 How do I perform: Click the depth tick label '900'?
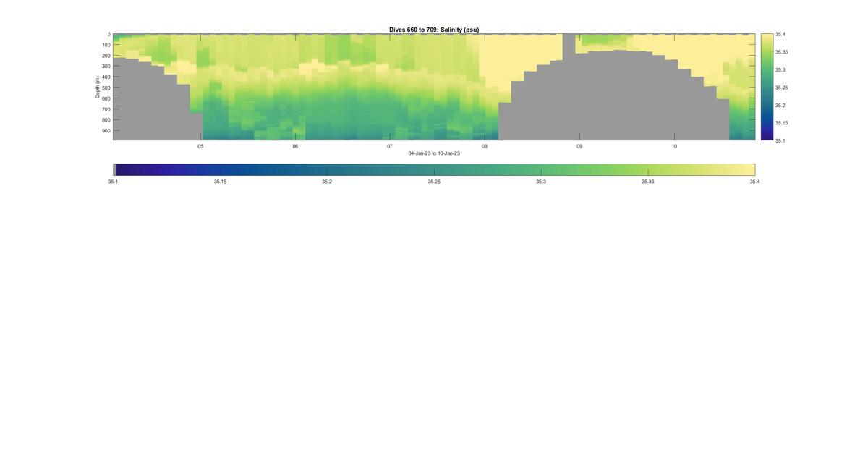(x=106, y=131)
